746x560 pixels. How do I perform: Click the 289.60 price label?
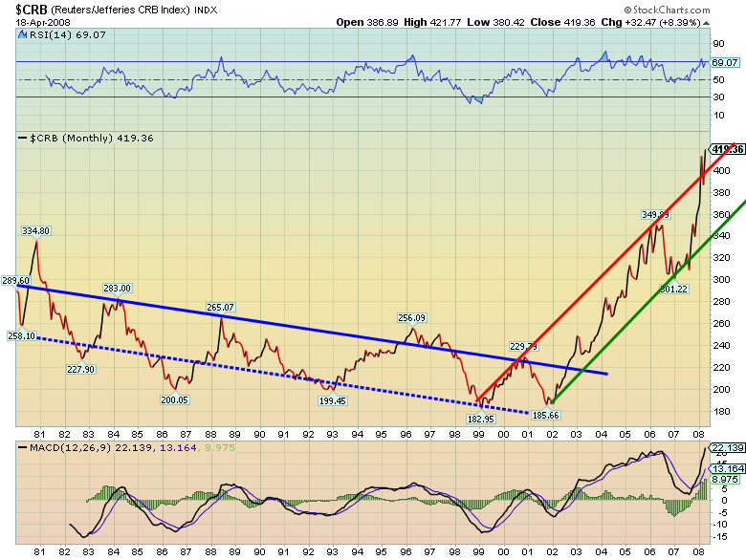pyautogui.click(x=15, y=280)
